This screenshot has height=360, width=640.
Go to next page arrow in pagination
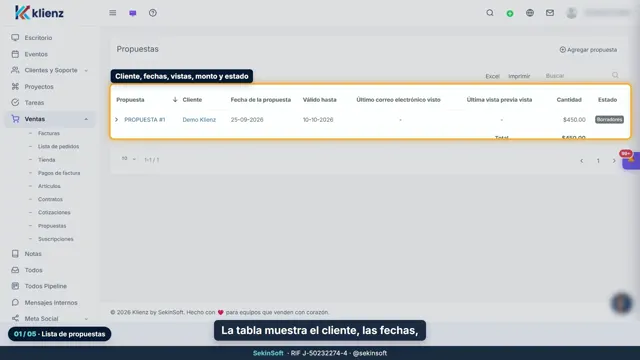pos(614,161)
